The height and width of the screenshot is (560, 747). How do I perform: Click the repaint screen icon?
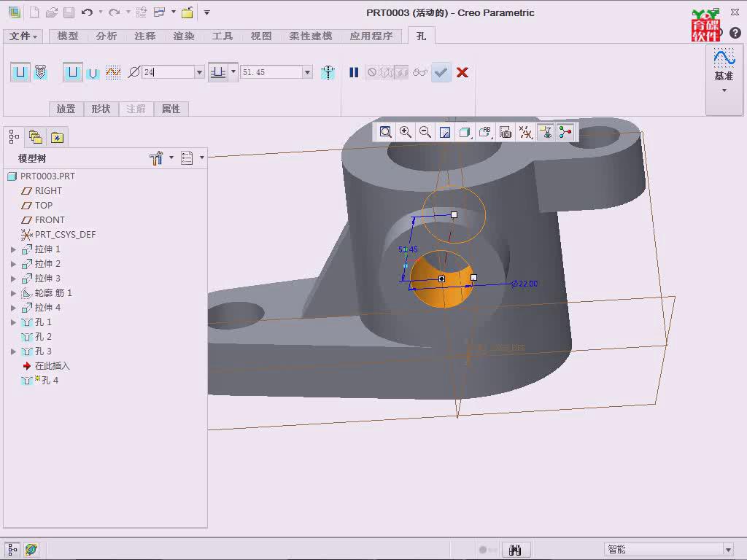[445, 132]
